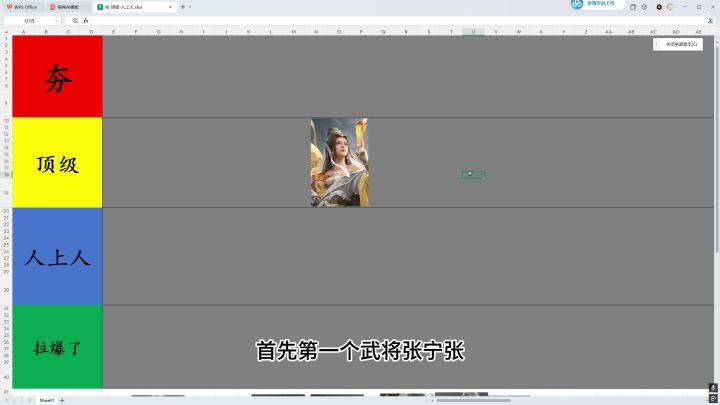Viewport: 720px width, 405px height.
Task: Click the red tier cell labeled 夯
Action: 57,76
